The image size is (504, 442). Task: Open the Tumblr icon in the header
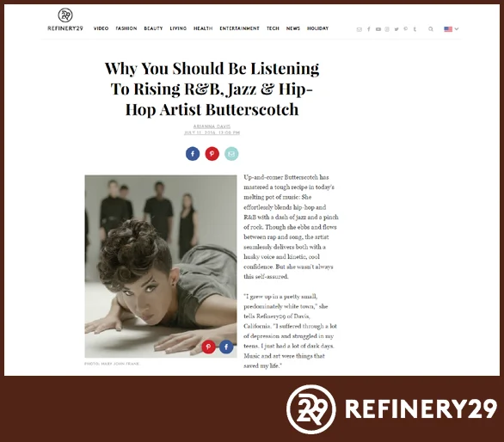coord(415,29)
